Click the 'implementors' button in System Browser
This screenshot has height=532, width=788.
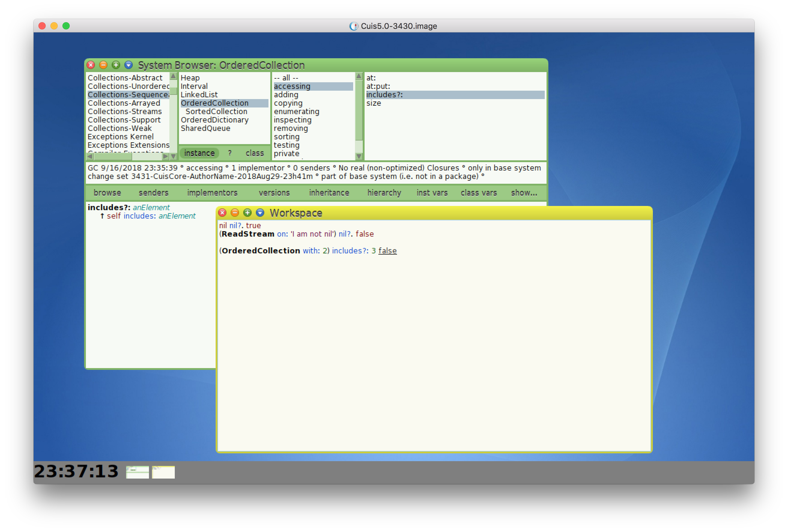pyautogui.click(x=212, y=192)
